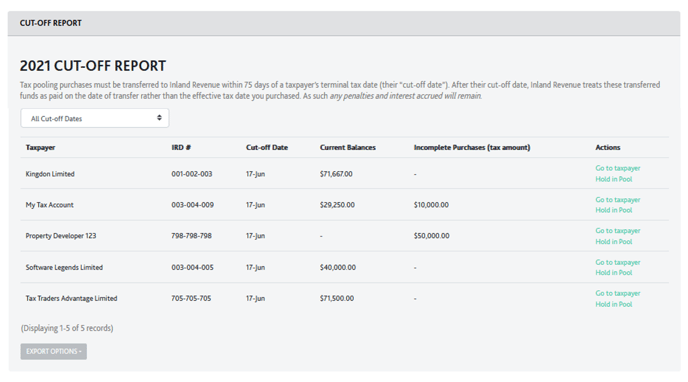Click the CUT-OFF REPORT panel header
This screenshot has width=688, height=382.
click(344, 23)
